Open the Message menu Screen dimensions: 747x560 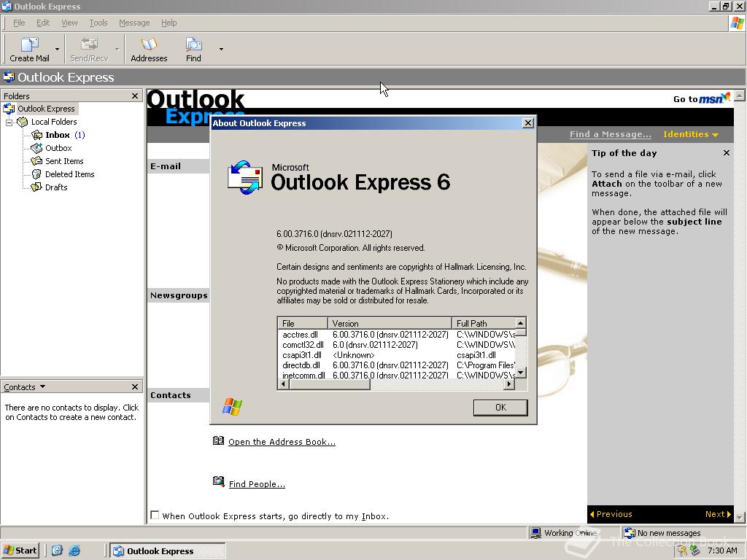click(134, 23)
